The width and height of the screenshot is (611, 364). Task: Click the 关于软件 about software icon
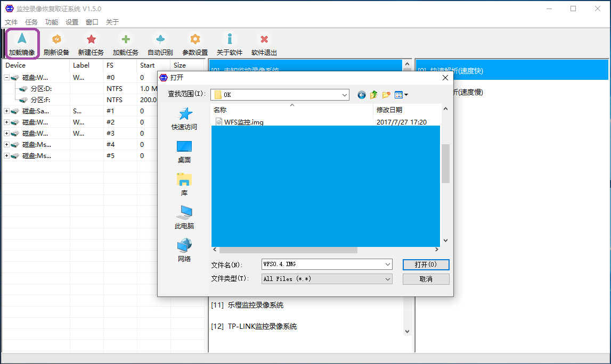coord(230,39)
